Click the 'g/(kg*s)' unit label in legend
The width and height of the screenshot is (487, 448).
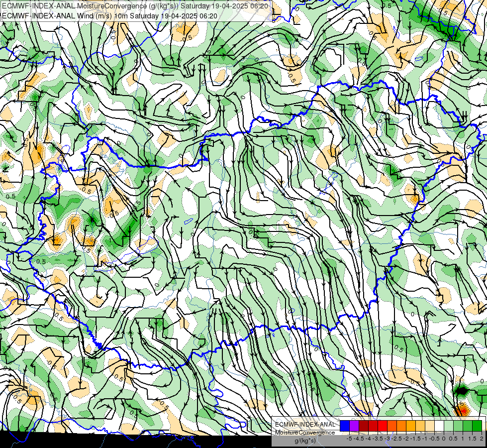pos(305,441)
